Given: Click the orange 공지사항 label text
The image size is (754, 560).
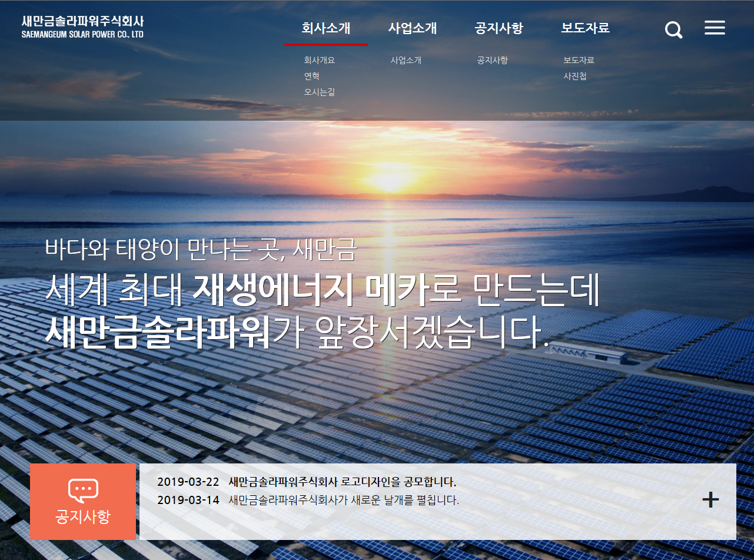Looking at the screenshot, I should click(83, 517).
